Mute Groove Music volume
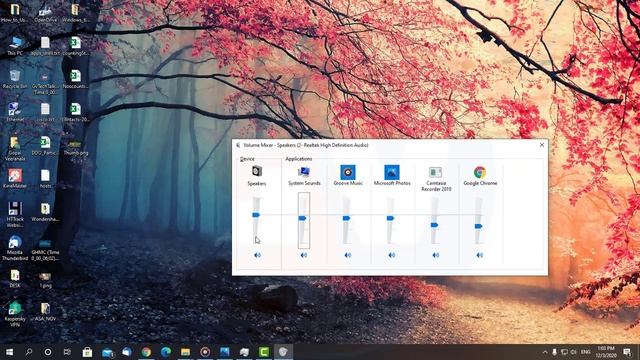Screen dimensions: 640x360 tap(348, 255)
